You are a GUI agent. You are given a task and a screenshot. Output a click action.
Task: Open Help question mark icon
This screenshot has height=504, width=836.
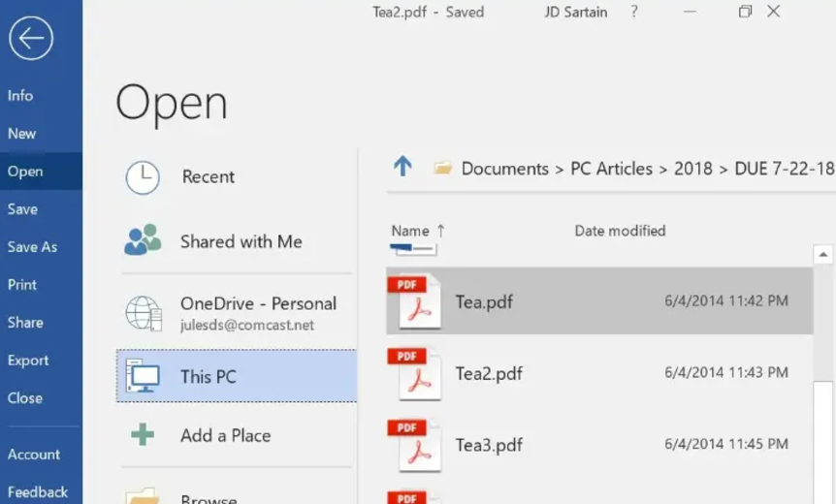[633, 12]
